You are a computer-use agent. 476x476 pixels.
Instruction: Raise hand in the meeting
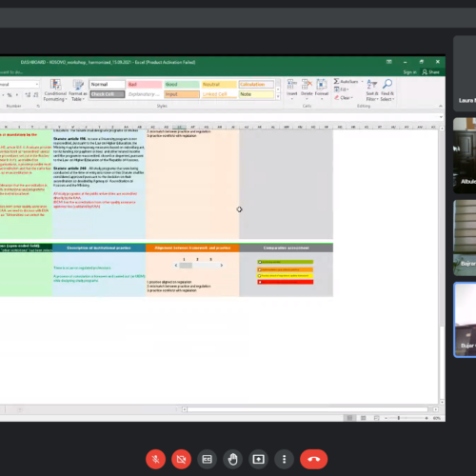tap(232, 459)
